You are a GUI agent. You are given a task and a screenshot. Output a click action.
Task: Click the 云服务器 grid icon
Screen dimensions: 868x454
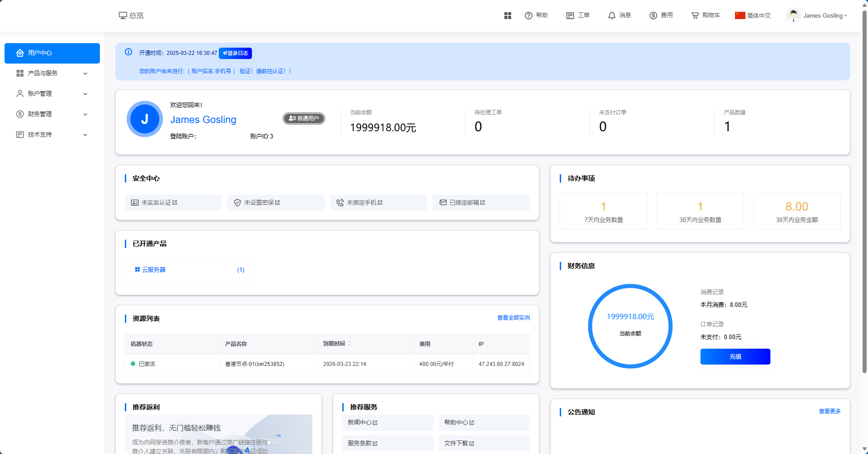coord(137,270)
